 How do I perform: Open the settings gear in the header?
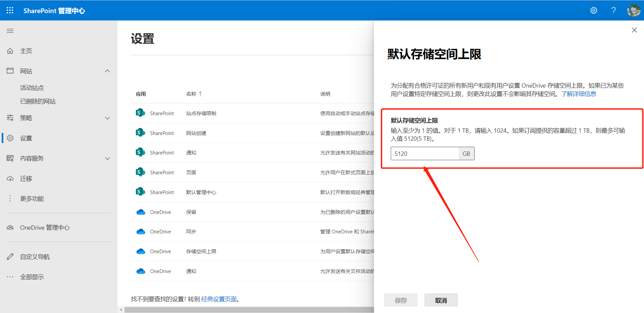[594, 10]
